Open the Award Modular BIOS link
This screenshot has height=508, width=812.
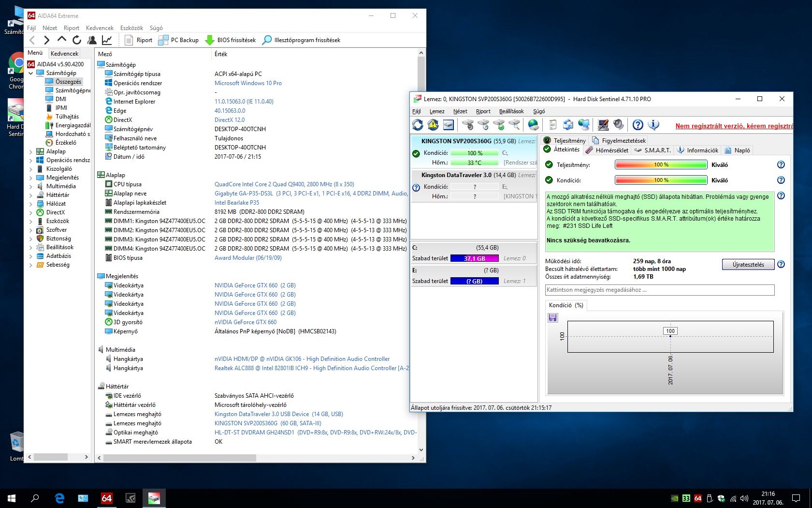click(x=248, y=258)
